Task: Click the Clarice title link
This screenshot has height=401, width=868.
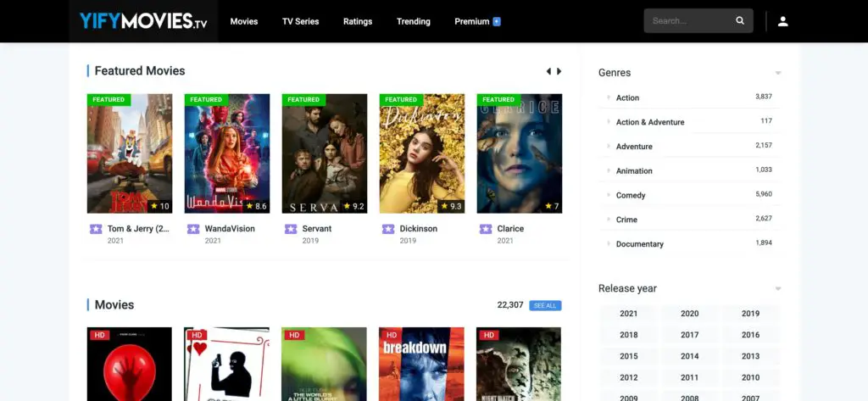Action: (510, 229)
